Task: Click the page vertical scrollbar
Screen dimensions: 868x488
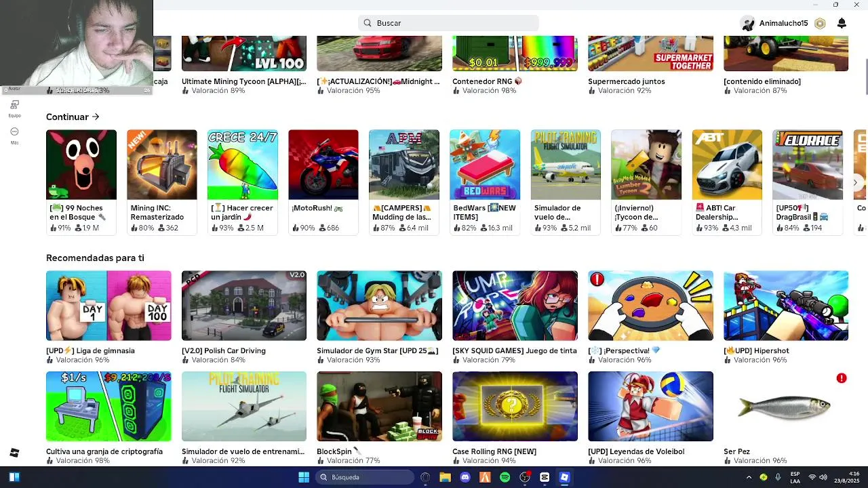Action: pyautogui.click(x=865, y=77)
